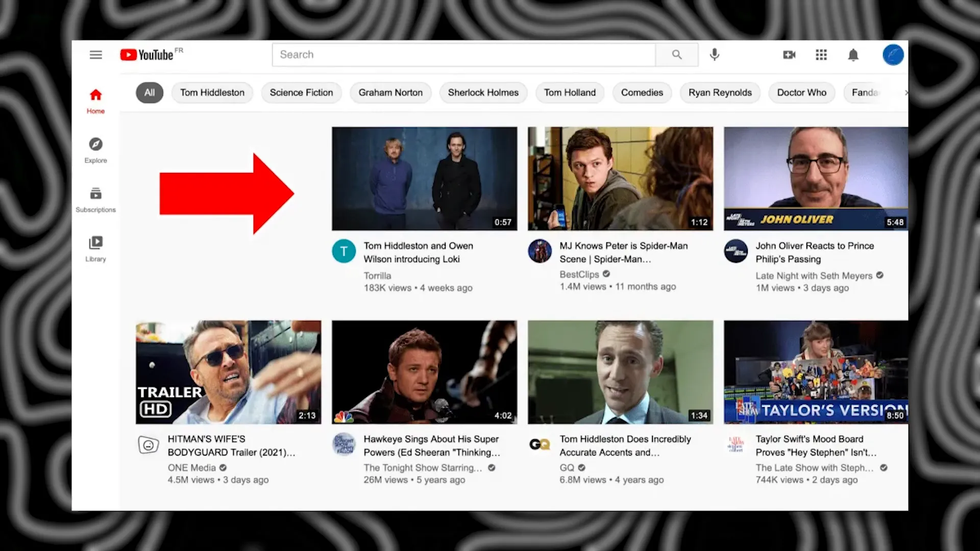Click the GQ channel name
980x551 pixels.
point(567,467)
